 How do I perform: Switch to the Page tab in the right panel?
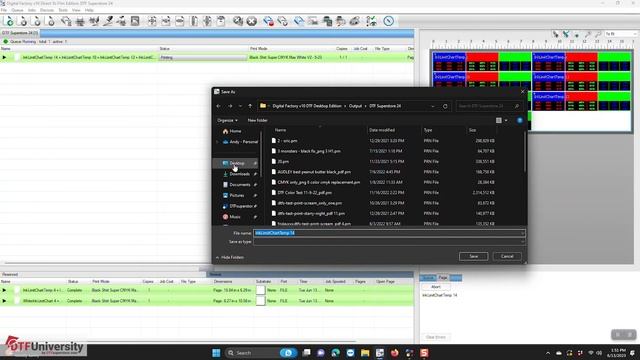tap(443, 278)
